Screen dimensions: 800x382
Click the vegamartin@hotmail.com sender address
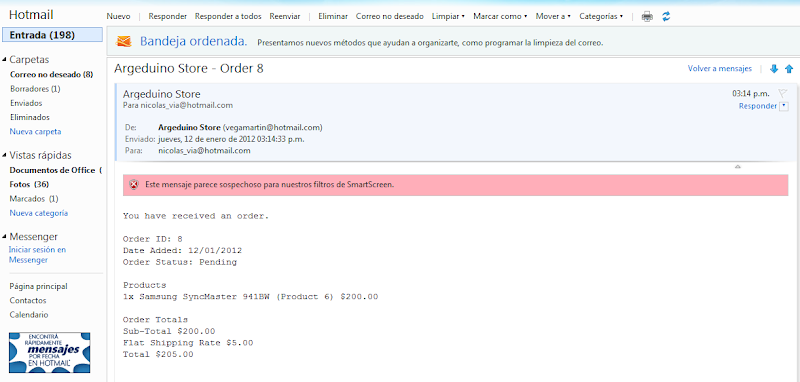pos(272,128)
